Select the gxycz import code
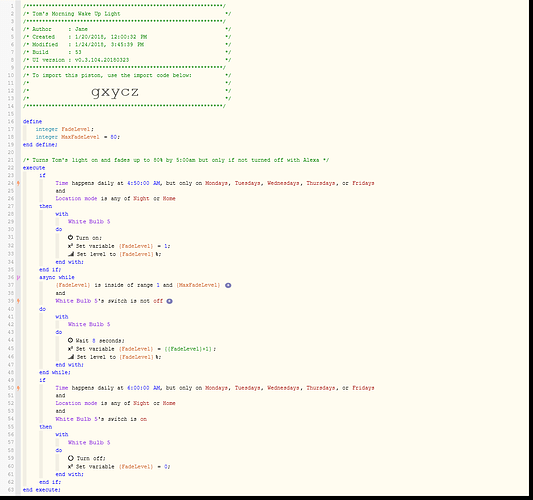Screen dimensions: 533x500 (115, 92)
